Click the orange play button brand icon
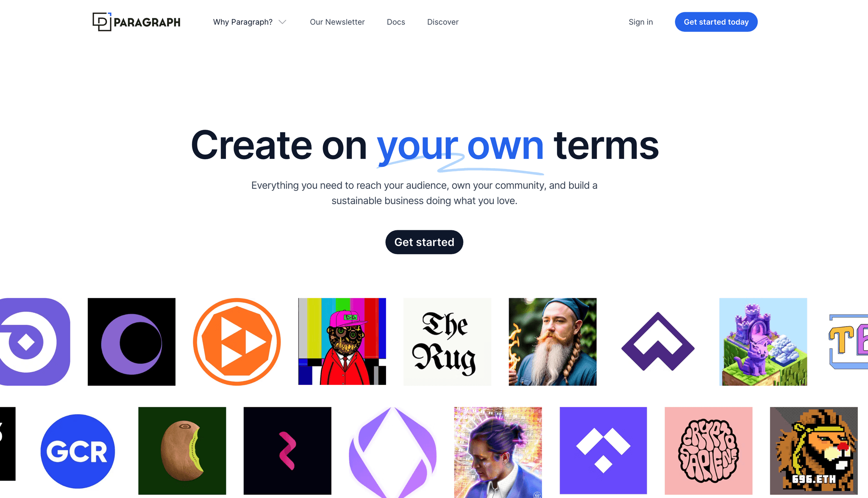868x498 pixels. (x=236, y=341)
